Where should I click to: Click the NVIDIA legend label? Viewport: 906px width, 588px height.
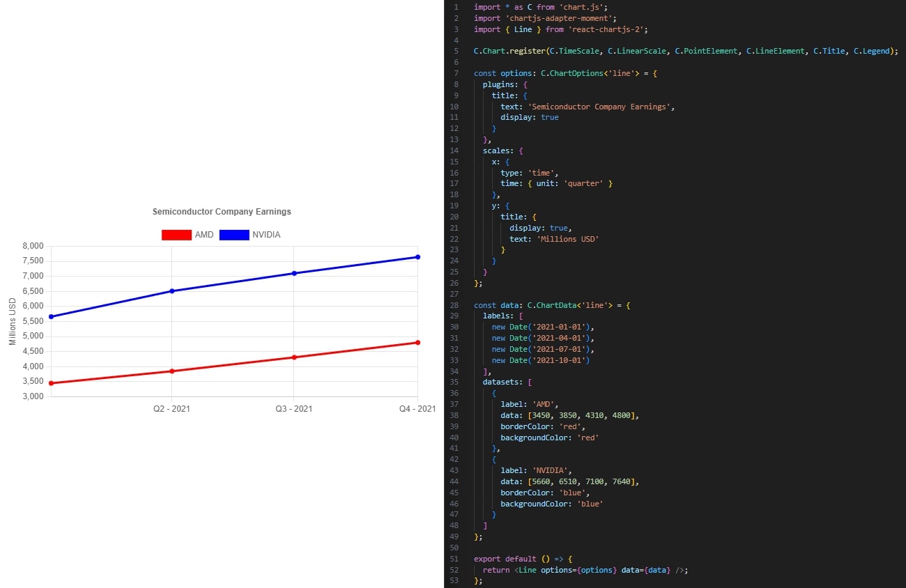click(266, 235)
